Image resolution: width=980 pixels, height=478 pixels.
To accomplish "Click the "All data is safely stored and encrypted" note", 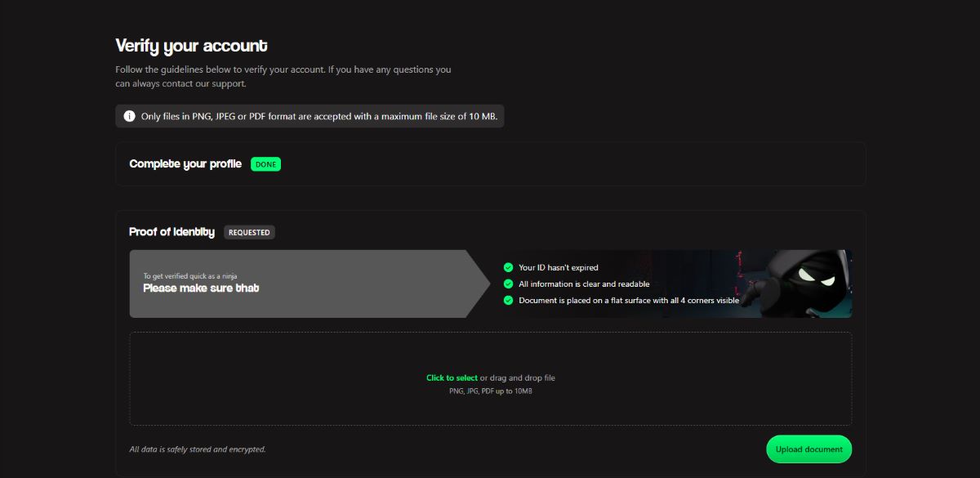I will click(197, 449).
